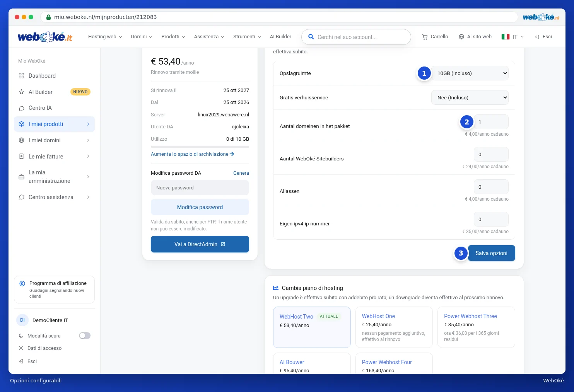Click Aumenta lo spazio di archiviazione link
The width and height of the screenshot is (574, 392).
click(x=192, y=154)
